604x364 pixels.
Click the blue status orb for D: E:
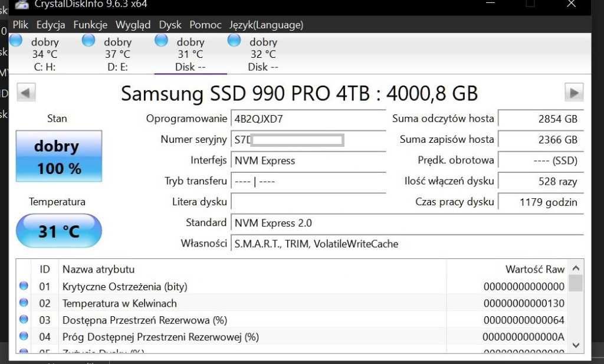coord(88,40)
